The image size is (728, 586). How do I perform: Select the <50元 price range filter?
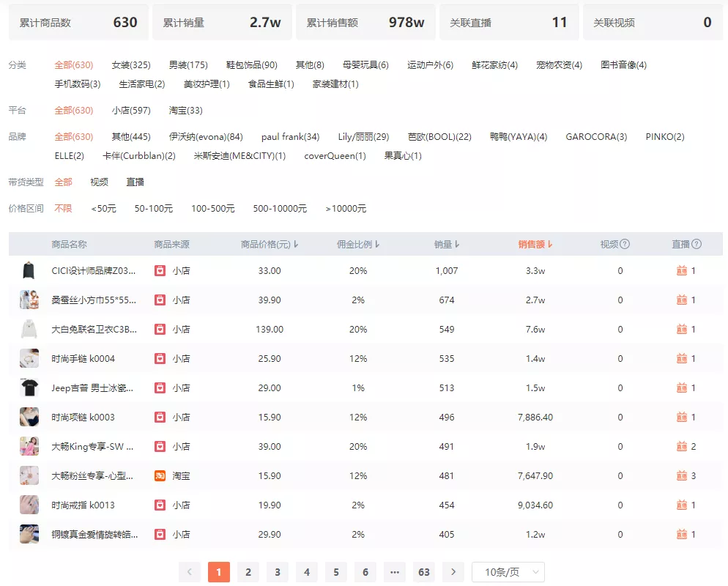coord(103,209)
